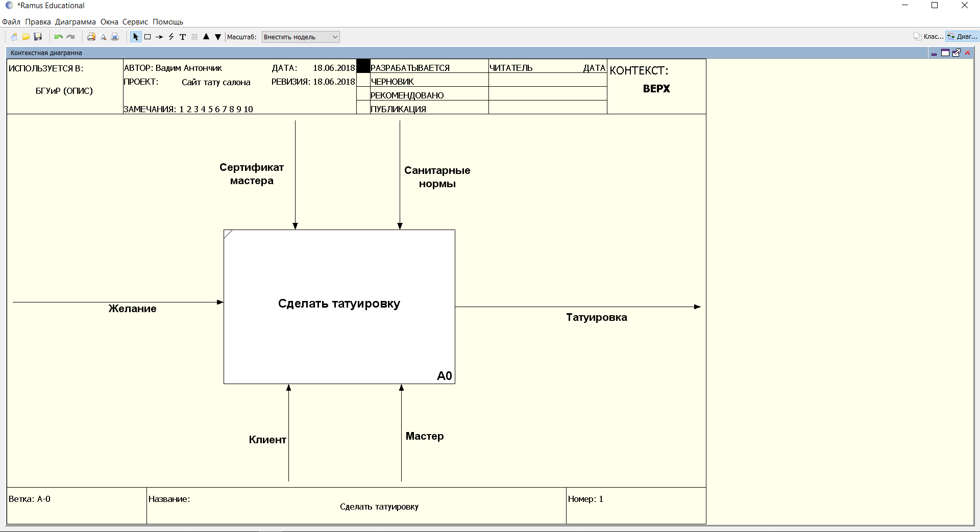Close the Контекстная диаграмма panel with red X
This screenshot has height=532, width=980.
[967, 53]
